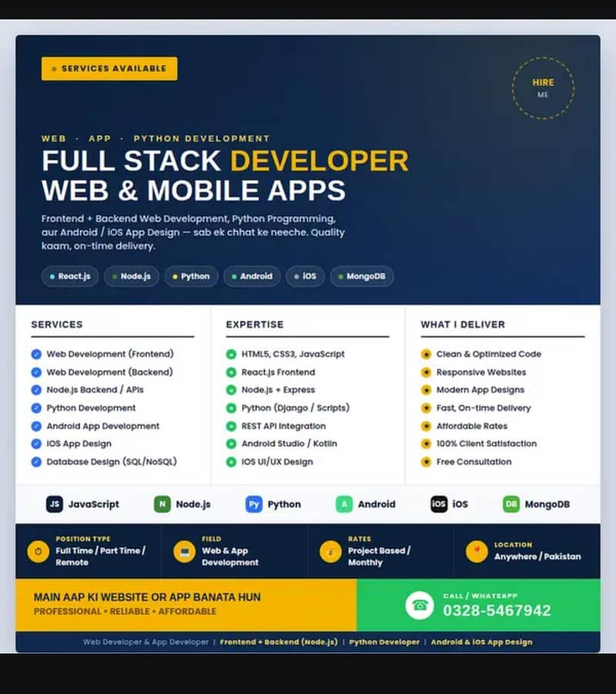Click the blue Py Python icon
This screenshot has height=694, width=616.
click(x=254, y=504)
